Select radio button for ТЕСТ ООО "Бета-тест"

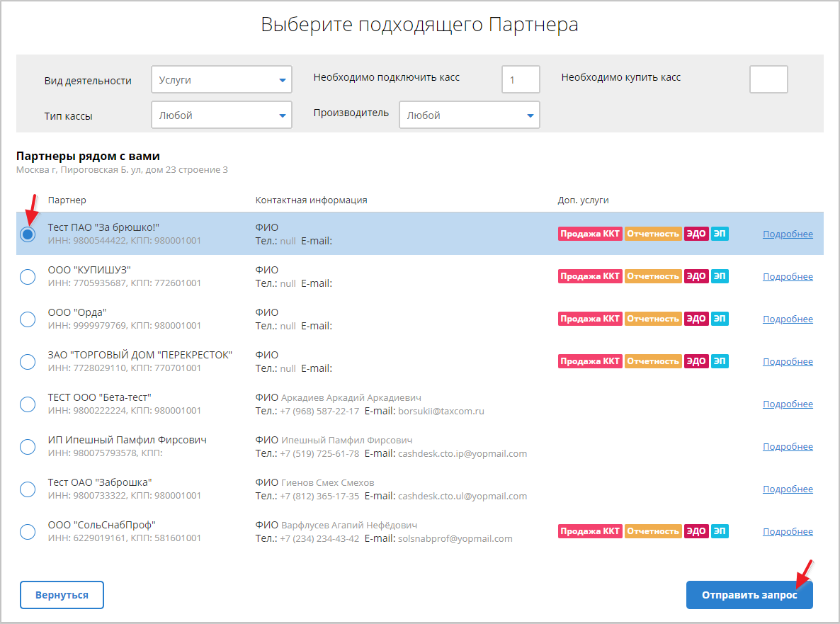pos(28,404)
